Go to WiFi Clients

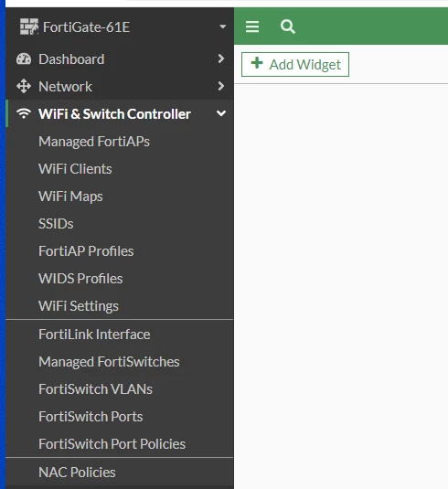coord(75,169)
